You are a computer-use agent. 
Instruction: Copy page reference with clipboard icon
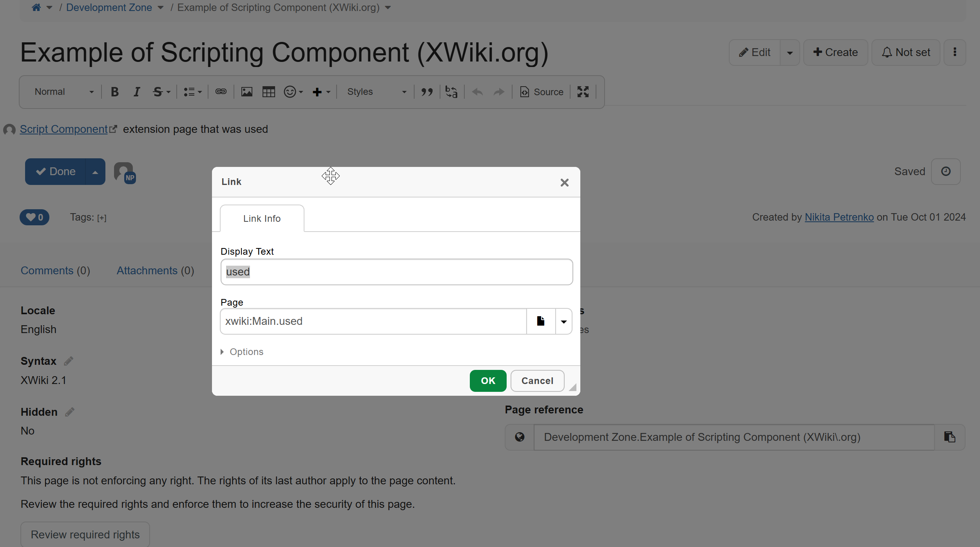pyautogui.click(x=950, y=437)
